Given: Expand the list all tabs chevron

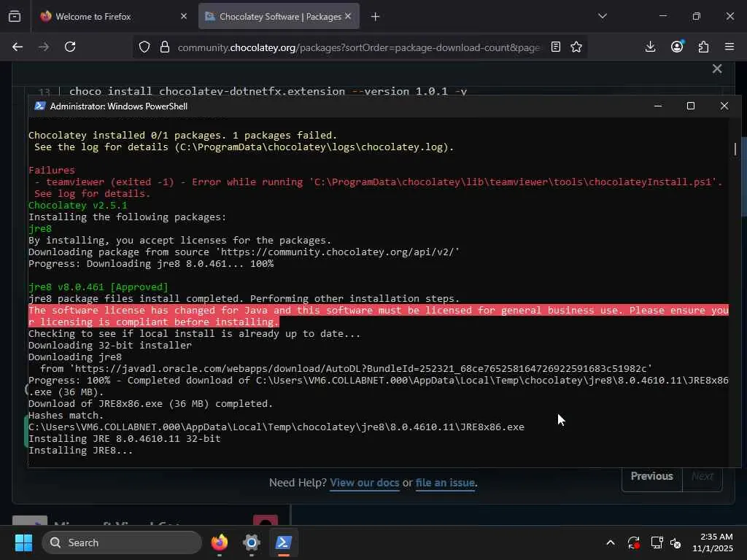Looking at the screenshot, I should coord(603,16).
